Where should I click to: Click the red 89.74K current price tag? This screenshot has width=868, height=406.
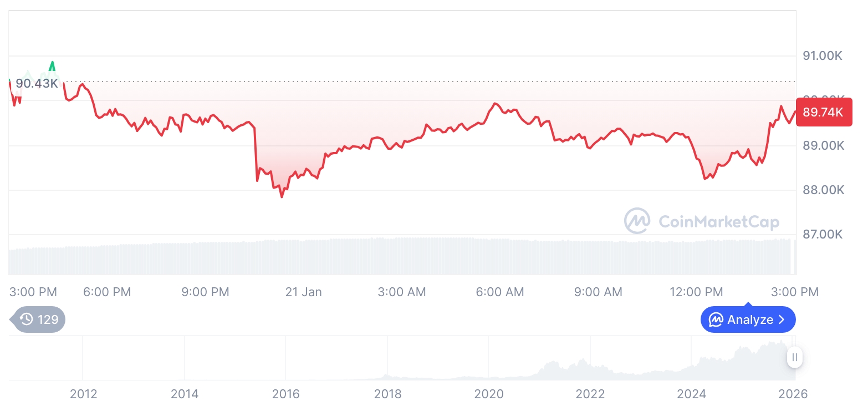[x=823, y=112]
